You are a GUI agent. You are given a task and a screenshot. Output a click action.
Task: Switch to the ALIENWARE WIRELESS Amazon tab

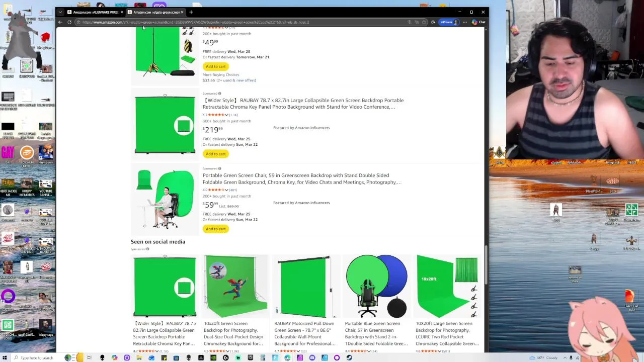click(95, 12)
